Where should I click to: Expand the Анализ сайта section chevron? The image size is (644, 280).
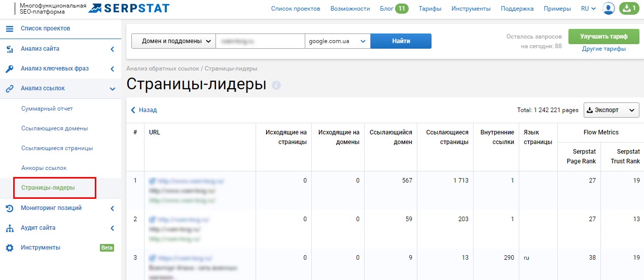tap(112, 49)
